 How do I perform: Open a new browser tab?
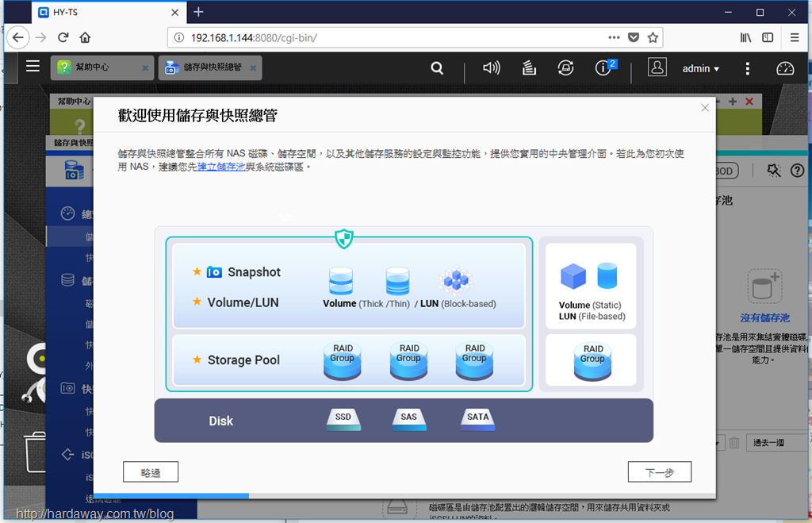(198, 12)
